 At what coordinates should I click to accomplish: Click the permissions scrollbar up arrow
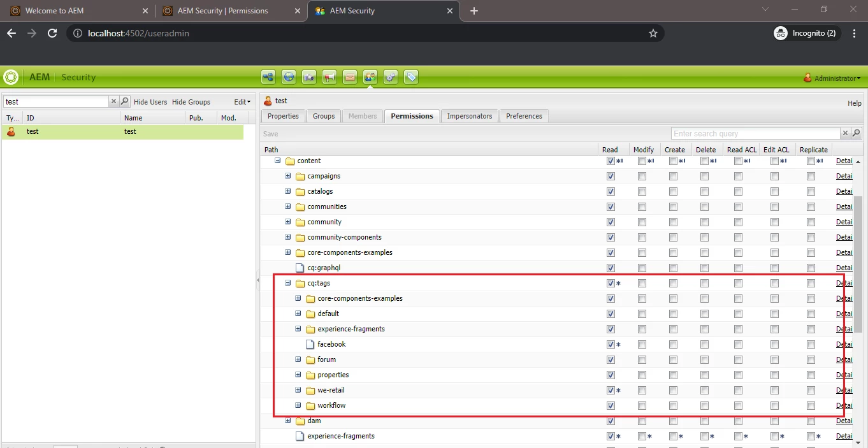[858, 161]
